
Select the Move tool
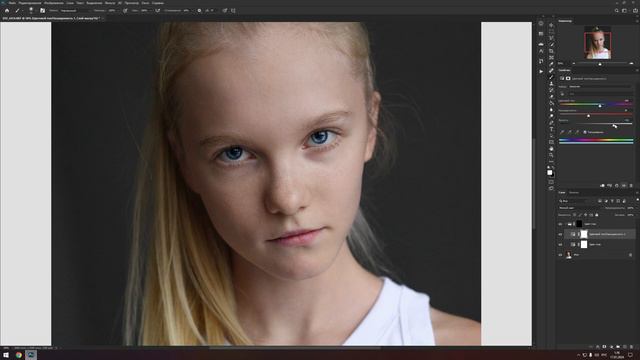click(551, 25)
